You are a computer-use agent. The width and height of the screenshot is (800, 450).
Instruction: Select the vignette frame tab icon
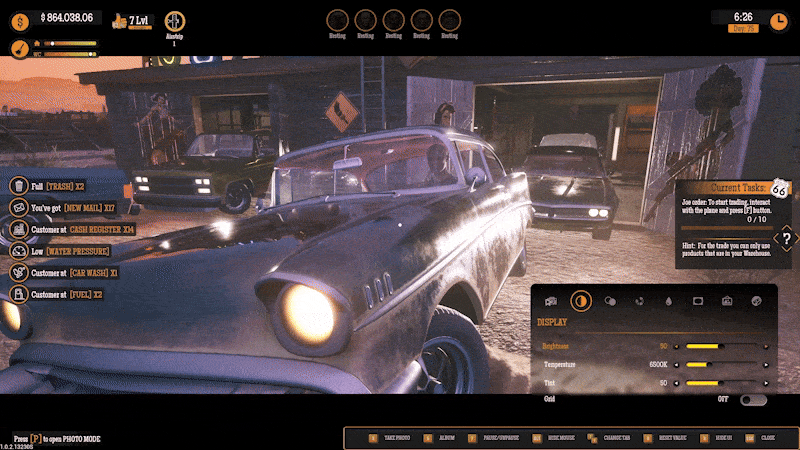click(698, 301)
